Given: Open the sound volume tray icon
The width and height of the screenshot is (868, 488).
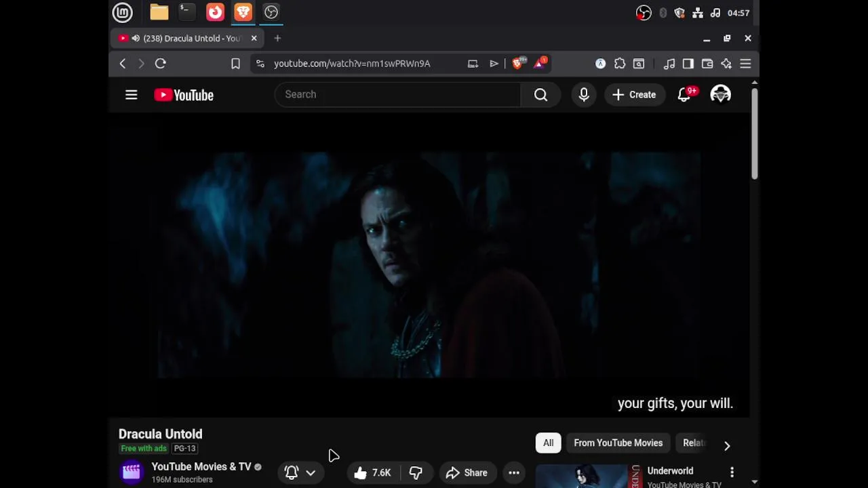Looking at the screenshot, I should (x=715, y=13).
